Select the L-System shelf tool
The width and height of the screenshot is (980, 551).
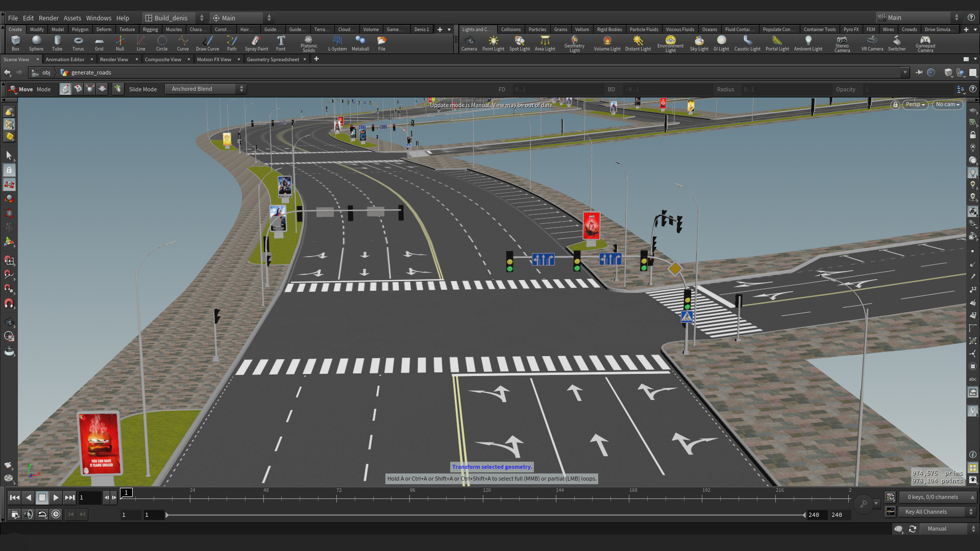click(x=337, y=43)
